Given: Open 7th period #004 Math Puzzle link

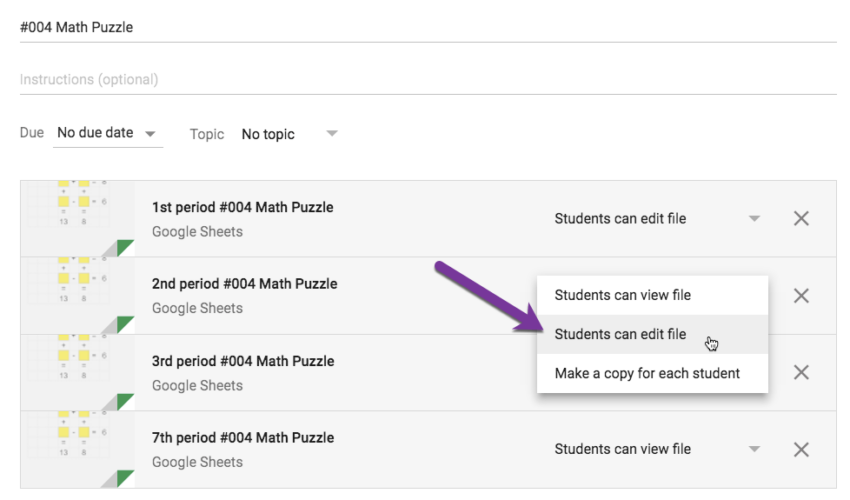Looking at the screenshot, I should coord(243,438).
